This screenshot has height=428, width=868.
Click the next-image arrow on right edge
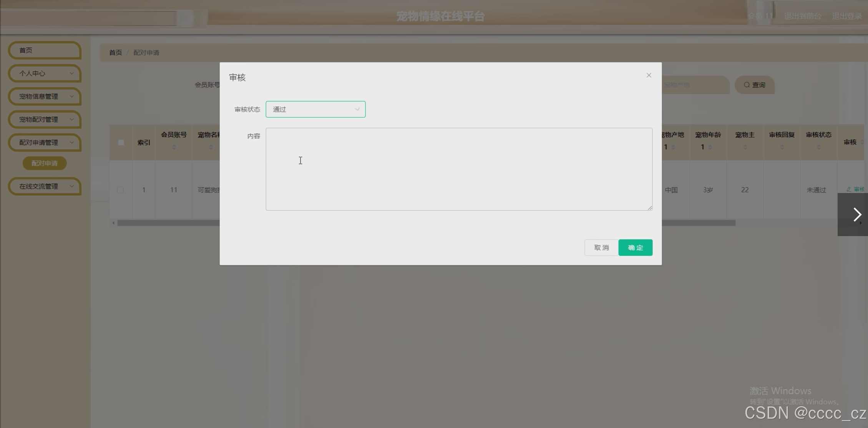(x=856, y=215)
